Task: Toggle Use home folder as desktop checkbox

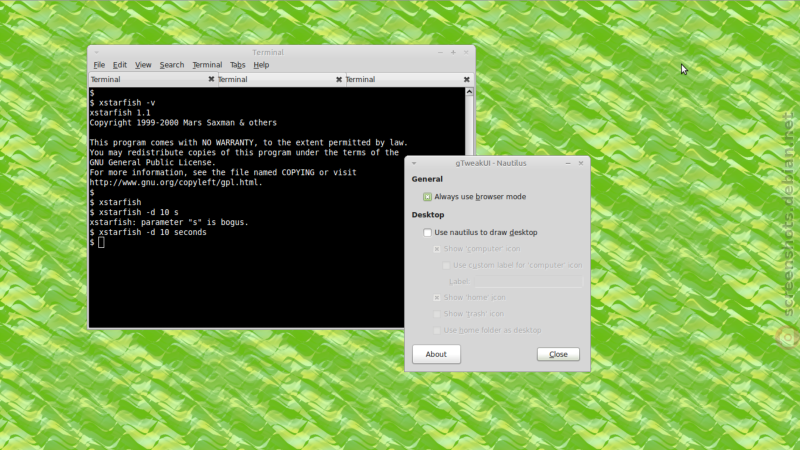Action: tap(437, 331)
